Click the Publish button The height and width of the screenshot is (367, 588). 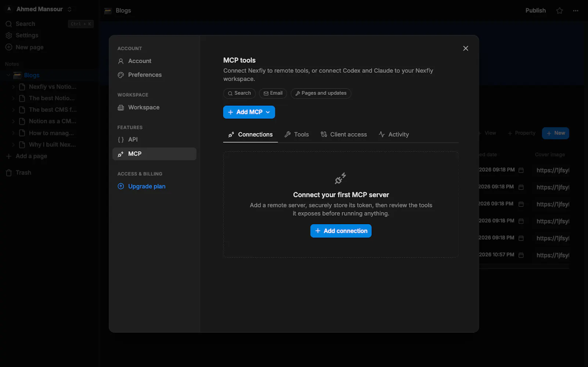click(535, 11)
